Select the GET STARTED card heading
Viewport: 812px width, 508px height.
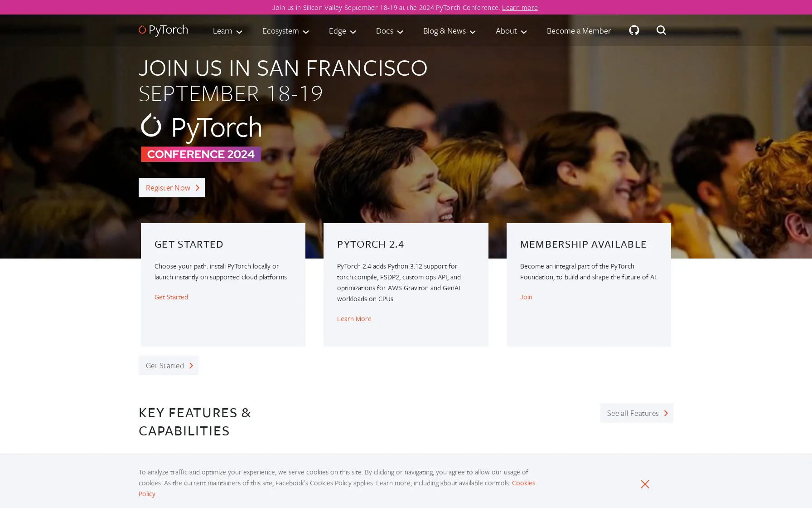[189, 244]
